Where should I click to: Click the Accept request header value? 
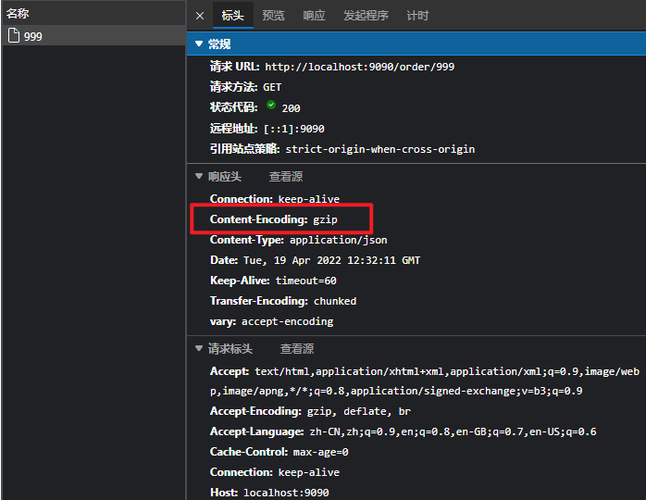pos(425,381)
